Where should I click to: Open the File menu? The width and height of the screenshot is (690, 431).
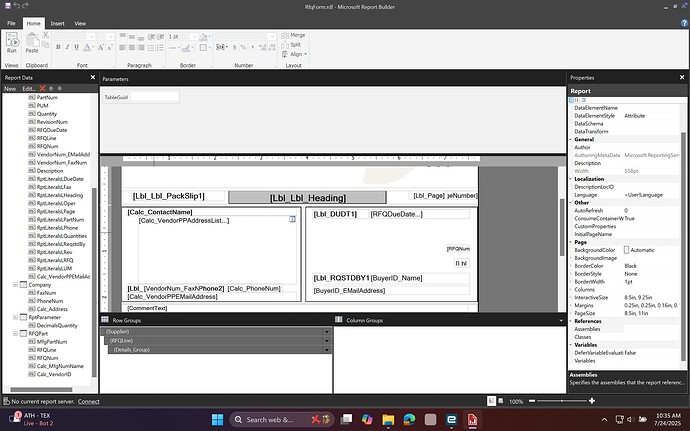click(11, 23)
